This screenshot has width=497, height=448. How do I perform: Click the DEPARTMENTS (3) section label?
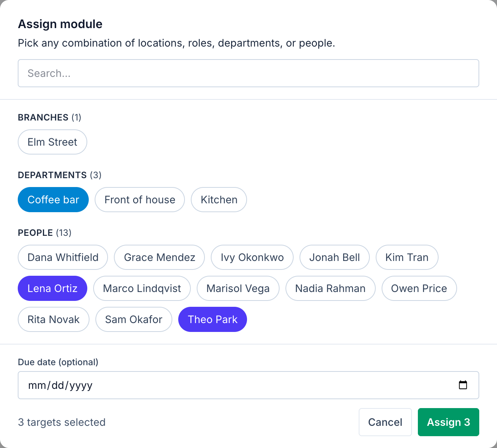60,175
